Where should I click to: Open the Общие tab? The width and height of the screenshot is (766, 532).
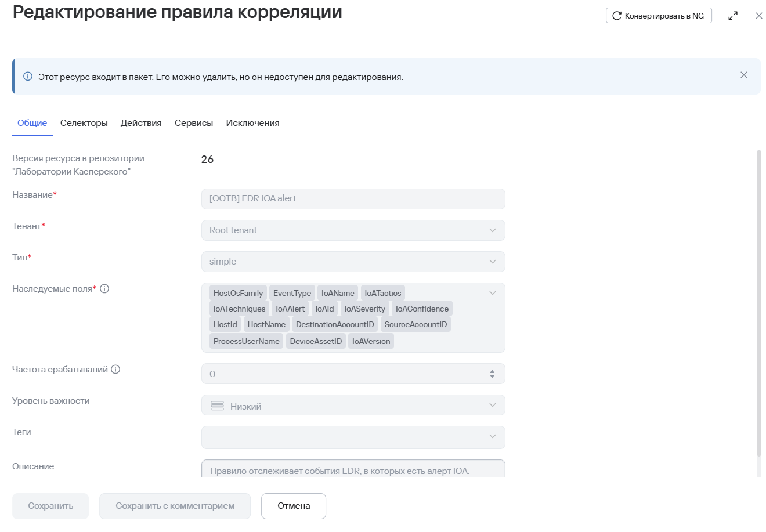pyautogui.click(x=32, y=123)
